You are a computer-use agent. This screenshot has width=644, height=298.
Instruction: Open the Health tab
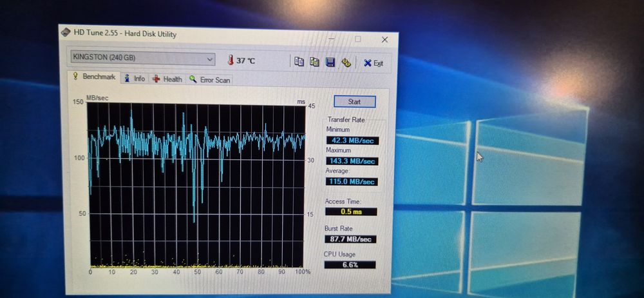pos(167,79)
